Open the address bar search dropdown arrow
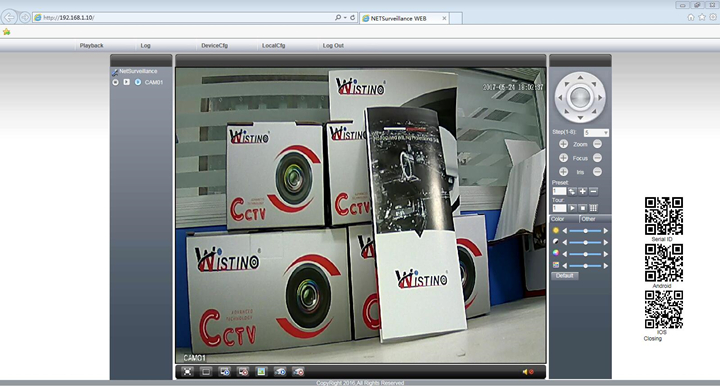720x386 pixels. 345,17
